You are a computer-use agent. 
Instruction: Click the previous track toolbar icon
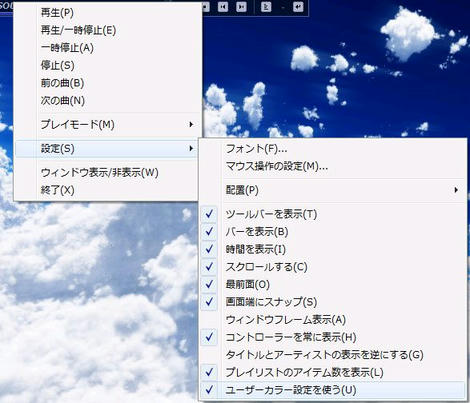click(x=223, y=7)
